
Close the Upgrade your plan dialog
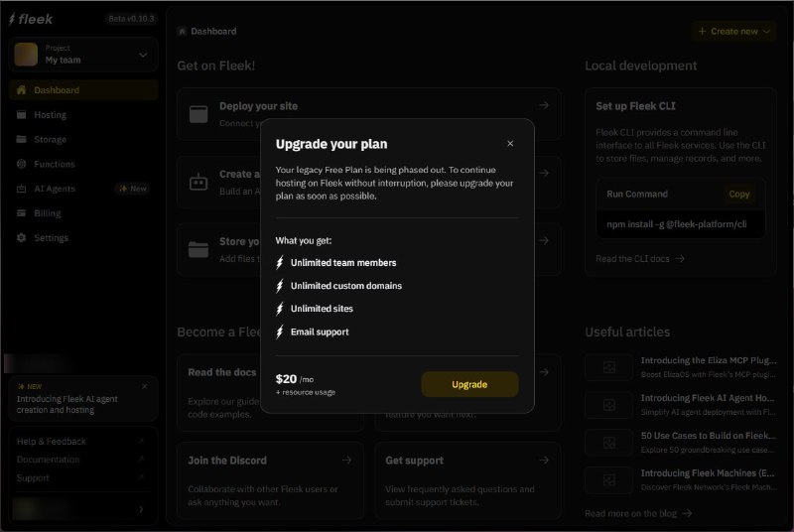click(510, 144)
